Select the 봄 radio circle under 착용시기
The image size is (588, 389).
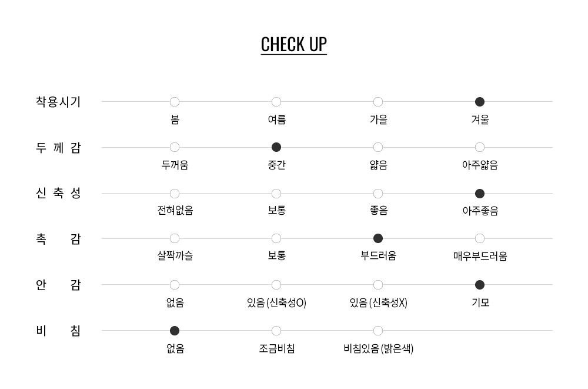click(x=175, y=102)
